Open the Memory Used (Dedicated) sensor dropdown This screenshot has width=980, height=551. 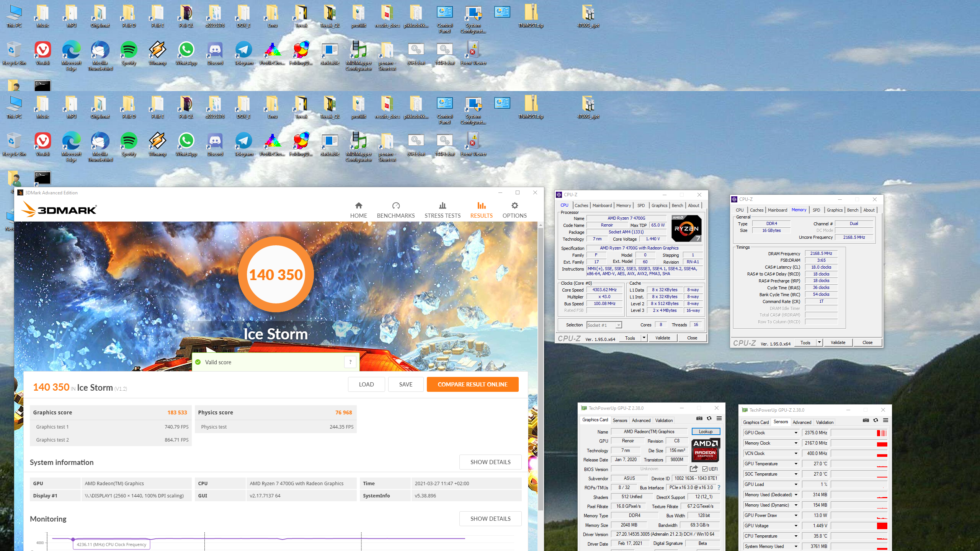click(796, 495)
